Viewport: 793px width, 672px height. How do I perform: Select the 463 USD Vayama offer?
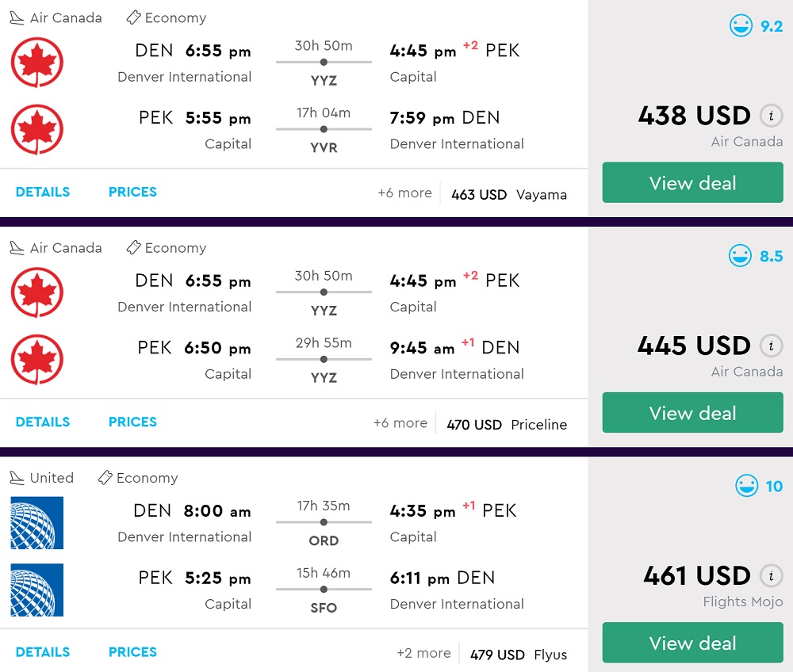(508, 194)
